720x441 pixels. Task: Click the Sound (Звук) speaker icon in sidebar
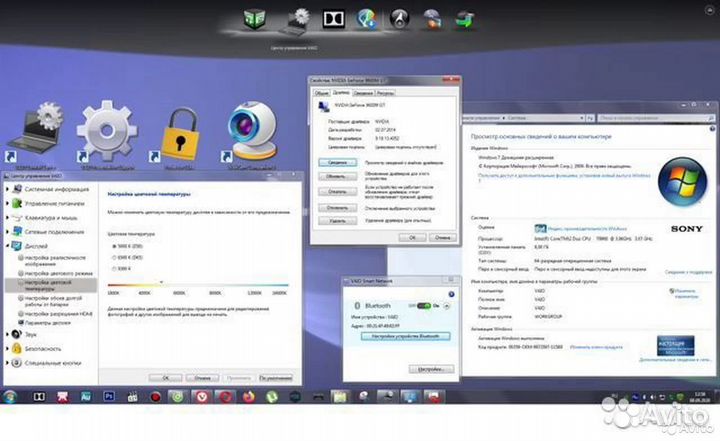(17, 334)
